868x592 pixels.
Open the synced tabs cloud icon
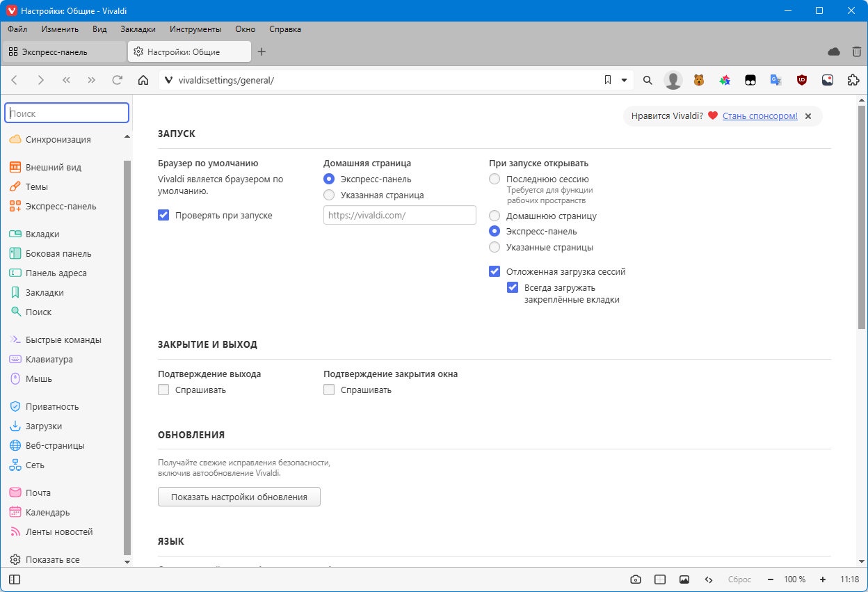click(834, 51)
